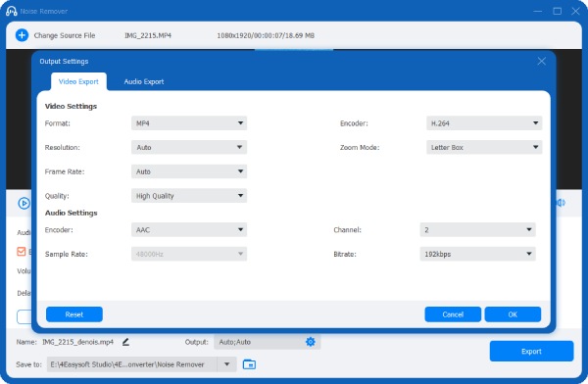Open output settings with the gear icon
Viewport: 588px width, 384px height.
point(310,342)
